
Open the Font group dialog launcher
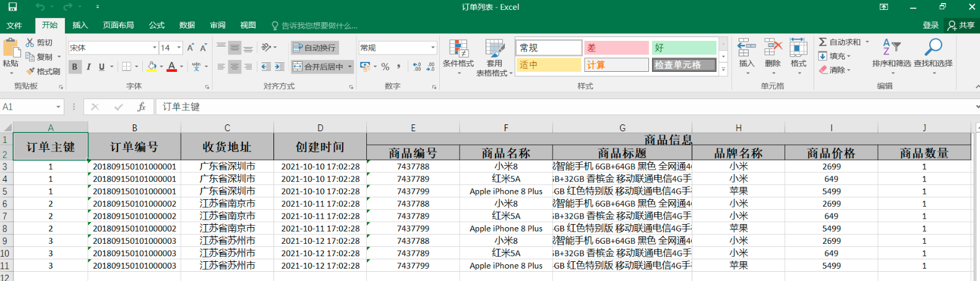click(207, 87)
